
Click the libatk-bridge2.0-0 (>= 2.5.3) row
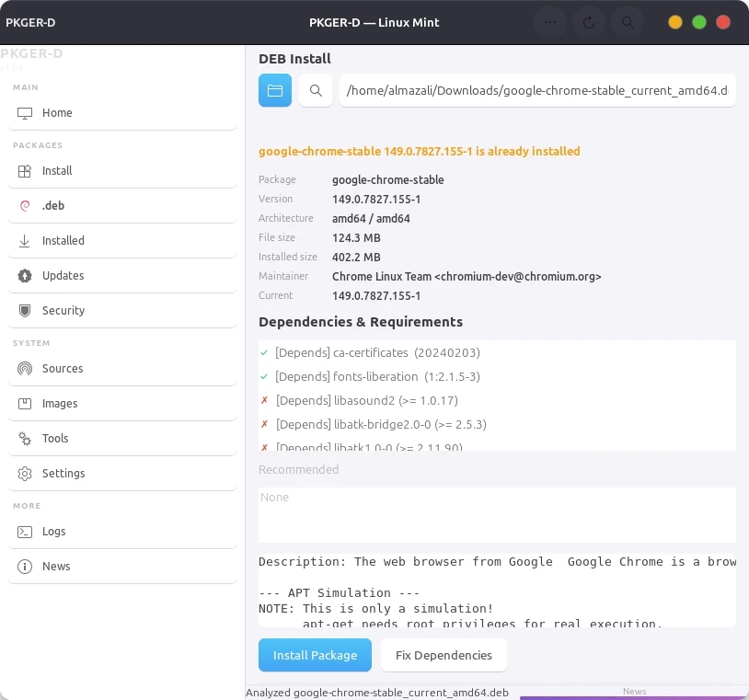(x=381, y=424)
